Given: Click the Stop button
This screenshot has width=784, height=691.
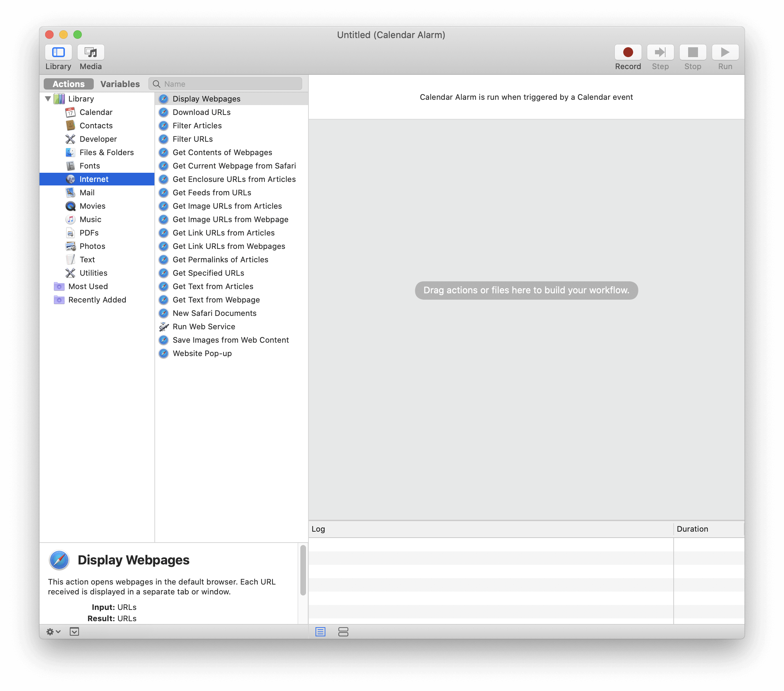Looking at the screenshot, I should (x=692, y=52).
